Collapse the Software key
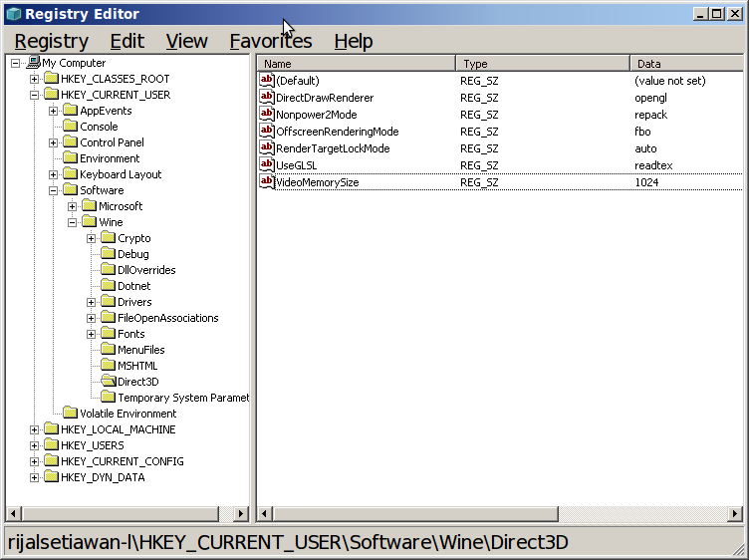 pos(54,190)
